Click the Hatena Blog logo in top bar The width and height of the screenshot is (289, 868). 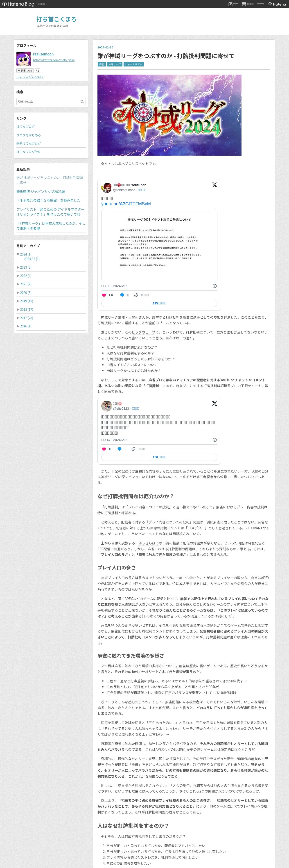pos(18,4)
